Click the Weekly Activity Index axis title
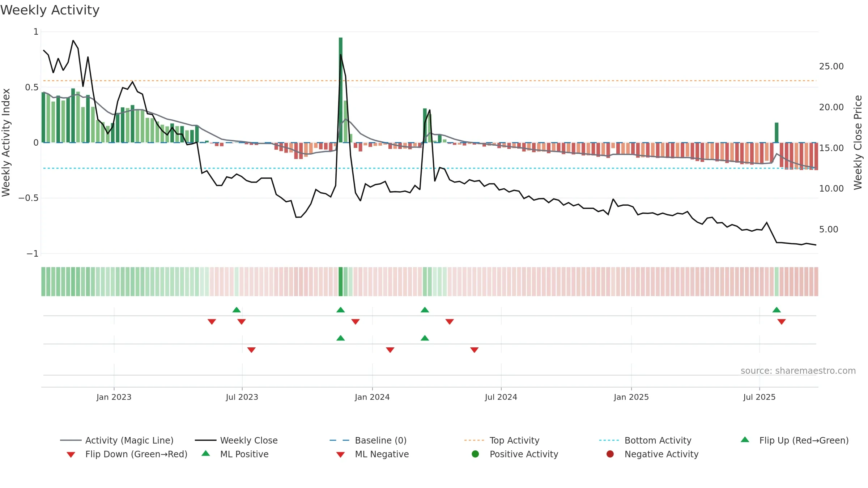This screenshot has width=868, height=488. coord(6,142)
